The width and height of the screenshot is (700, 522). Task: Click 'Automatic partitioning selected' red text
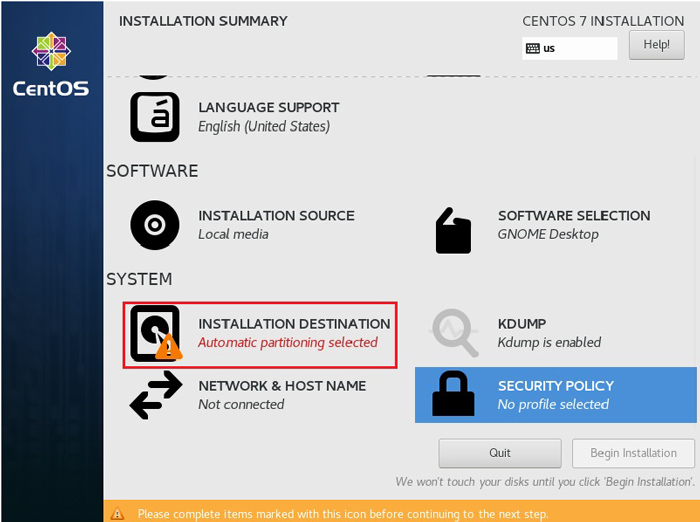tap(288, 342)
